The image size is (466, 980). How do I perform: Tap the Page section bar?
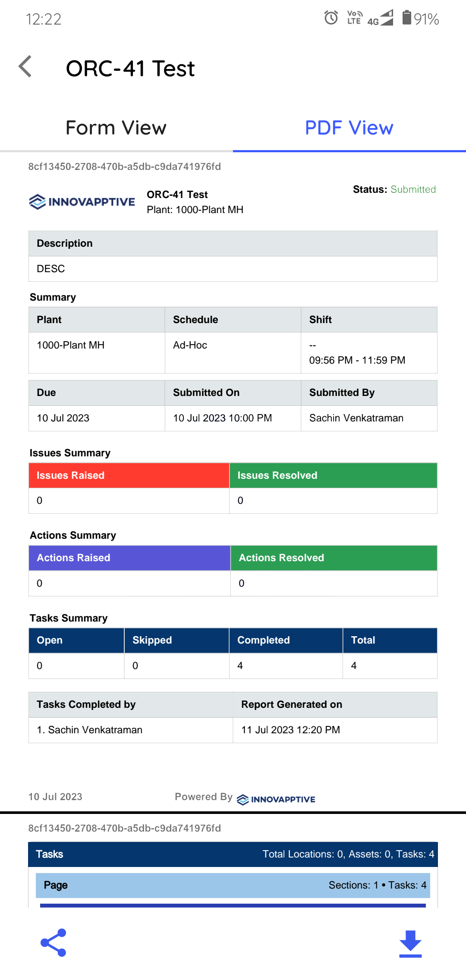tap(233, 885)
